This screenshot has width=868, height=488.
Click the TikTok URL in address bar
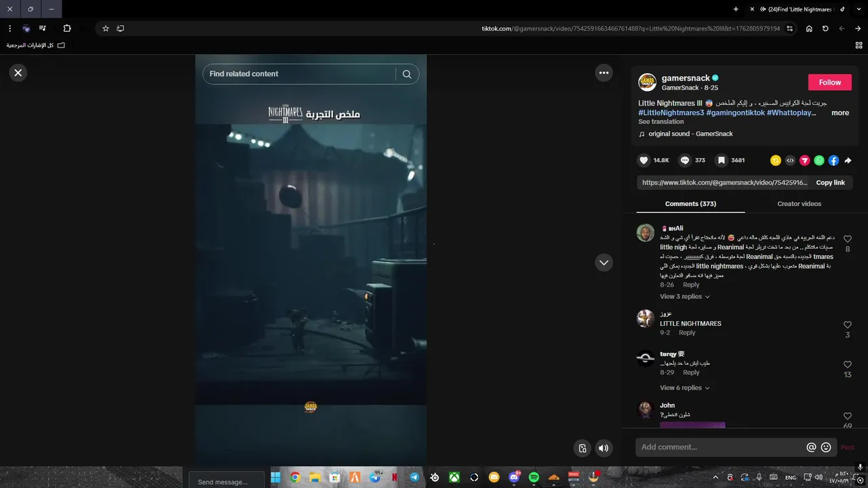[631, 28]
